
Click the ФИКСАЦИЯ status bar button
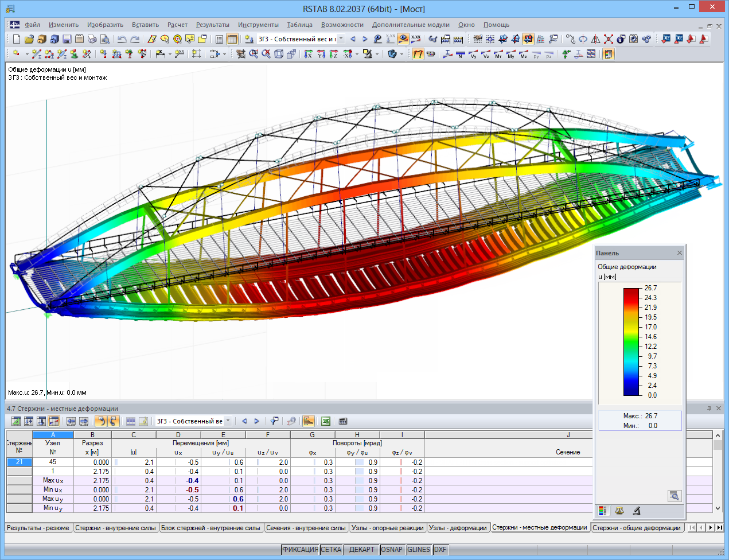coord(300,550)
